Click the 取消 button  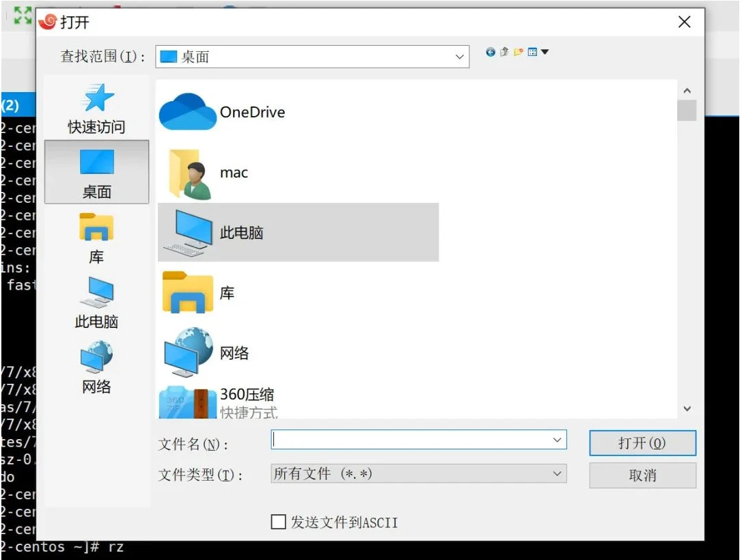click(x=642, y=475)
